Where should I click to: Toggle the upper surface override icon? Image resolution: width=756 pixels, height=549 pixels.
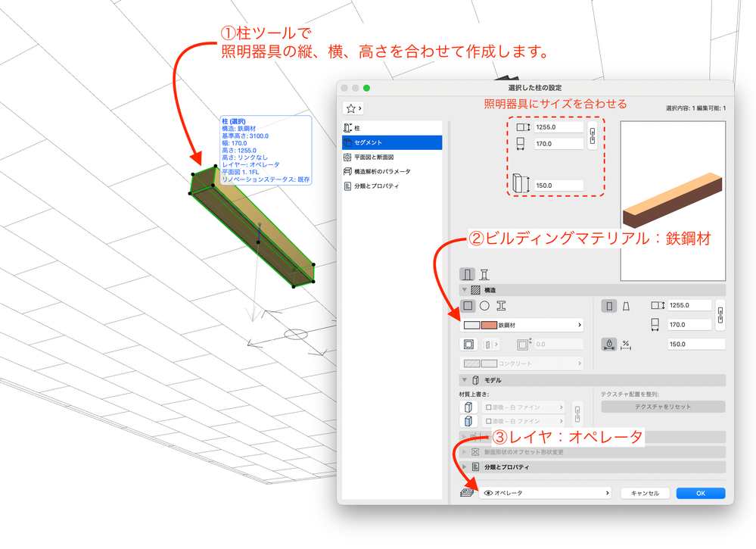point(468,407)
